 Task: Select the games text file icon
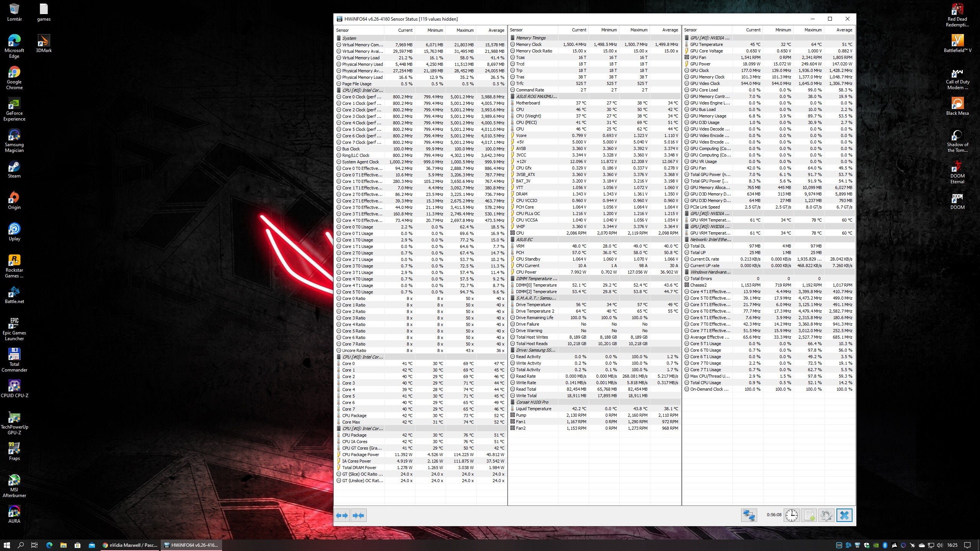[x=44, y=13]
